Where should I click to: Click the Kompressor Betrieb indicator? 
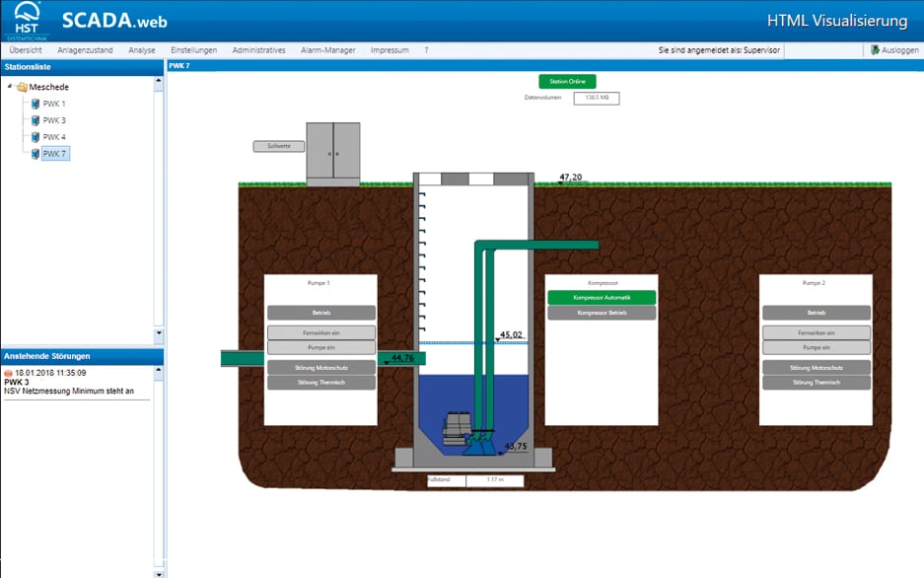pyautogui.click(x=602, y=313)
